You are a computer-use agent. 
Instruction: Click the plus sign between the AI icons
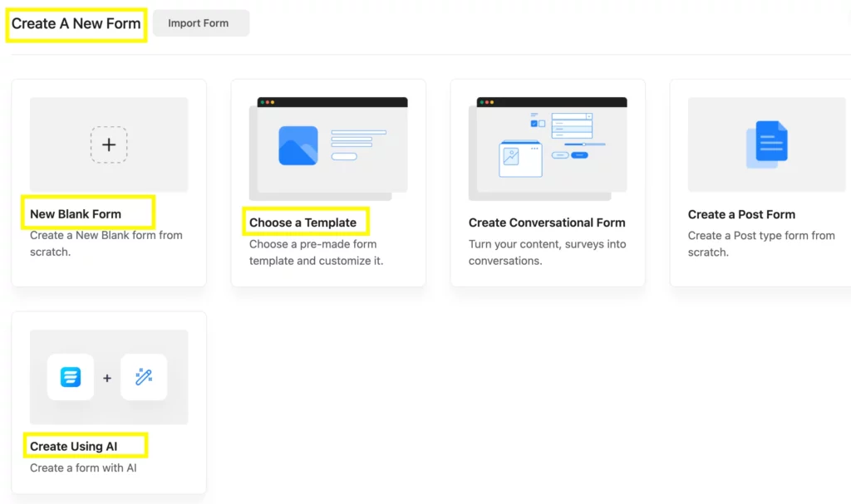pyautogui.click(x=107, y=379)
